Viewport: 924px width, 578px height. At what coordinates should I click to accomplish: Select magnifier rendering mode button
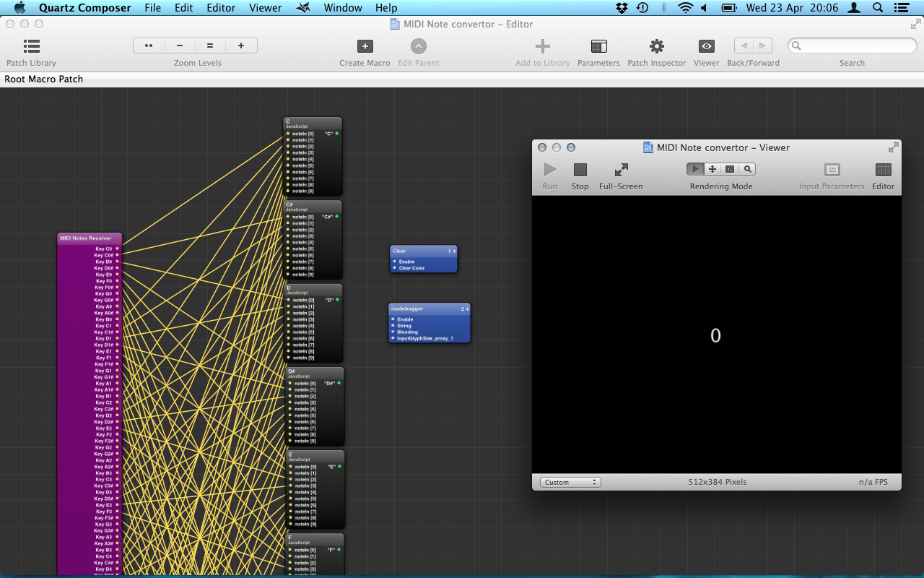tap(748, 169)
